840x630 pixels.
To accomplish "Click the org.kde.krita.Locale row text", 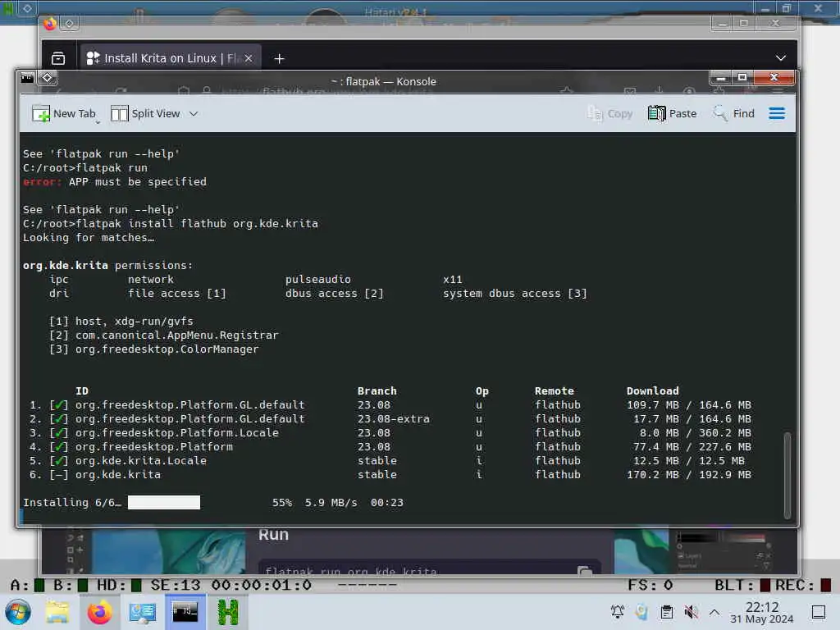I will 141,461.
